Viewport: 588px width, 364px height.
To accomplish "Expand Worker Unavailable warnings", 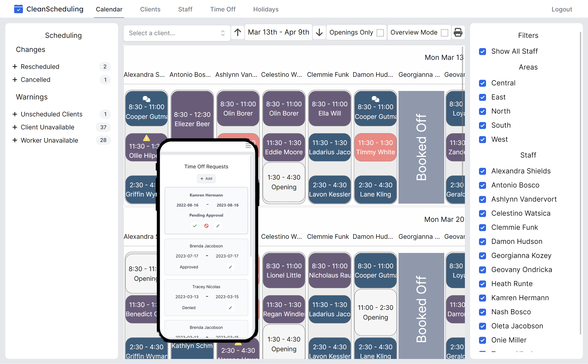I will (15, 140).
